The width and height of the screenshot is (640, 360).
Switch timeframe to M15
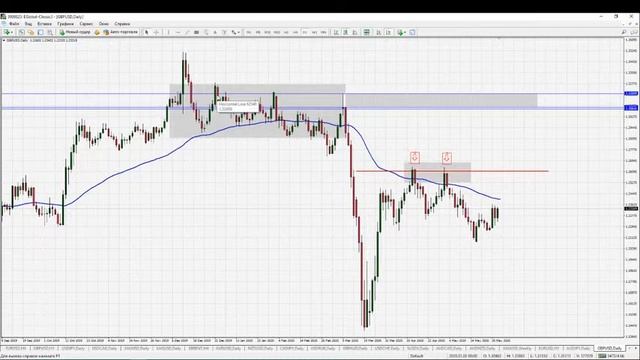(267, 32)
